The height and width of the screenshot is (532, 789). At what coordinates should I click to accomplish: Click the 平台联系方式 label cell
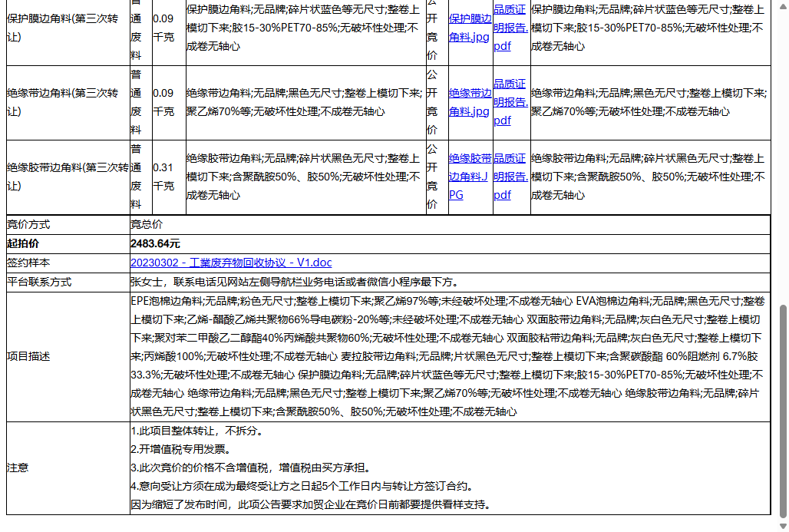68,282
